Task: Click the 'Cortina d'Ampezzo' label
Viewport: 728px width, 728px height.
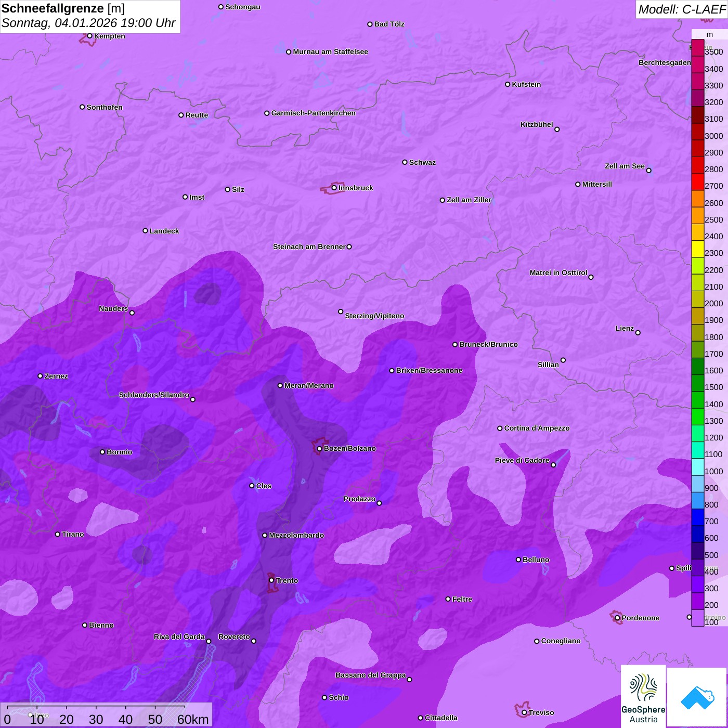Action: [537, 428]
